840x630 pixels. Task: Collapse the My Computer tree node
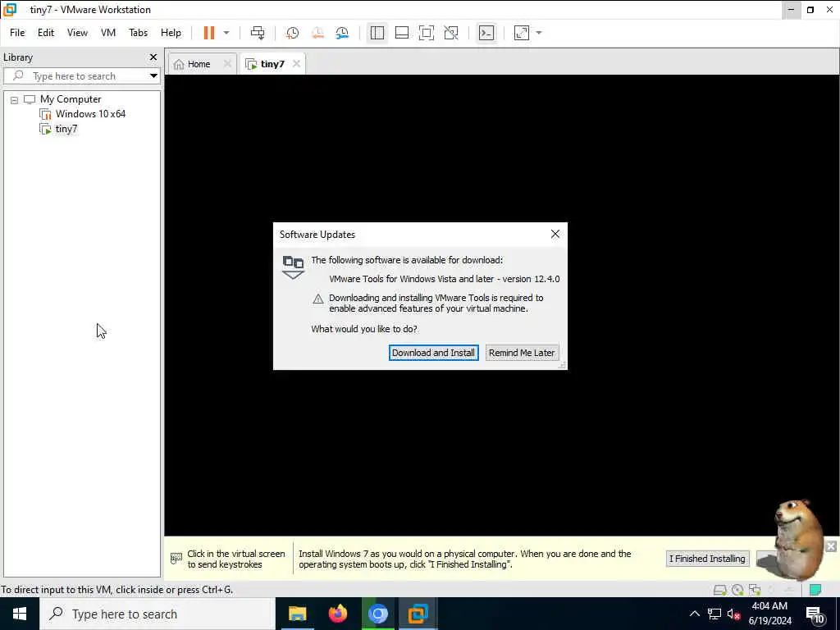[15, 99]
